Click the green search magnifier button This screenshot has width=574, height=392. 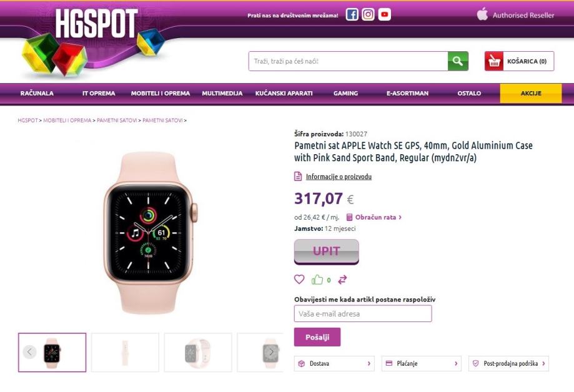pyautogui.click(x=458, y=61)
